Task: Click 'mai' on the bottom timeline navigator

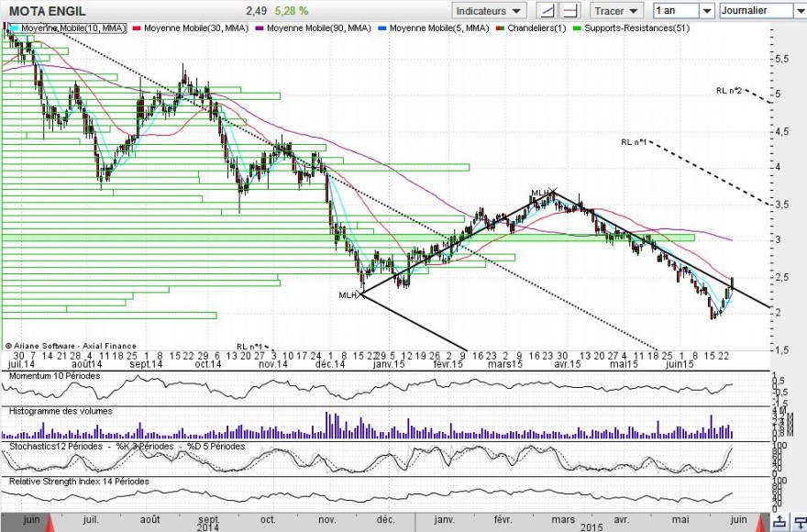Action: (680, 519)
